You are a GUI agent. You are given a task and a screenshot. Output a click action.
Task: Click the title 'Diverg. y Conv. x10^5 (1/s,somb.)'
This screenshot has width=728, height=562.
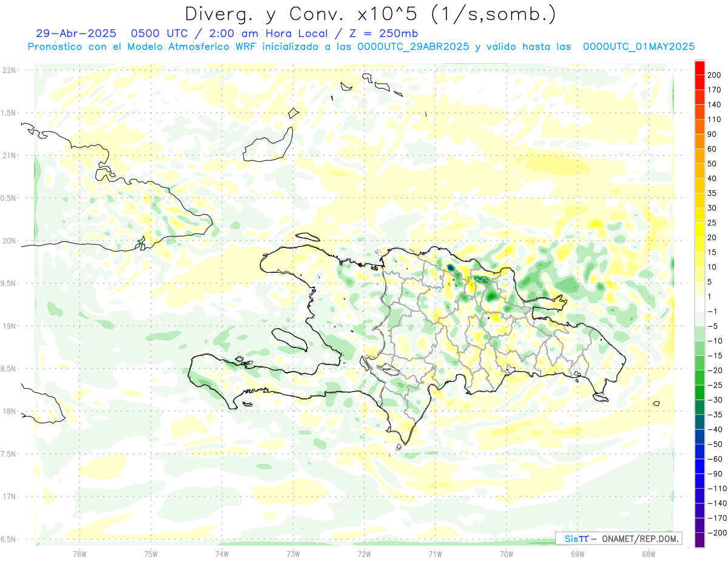pos(369,14)
